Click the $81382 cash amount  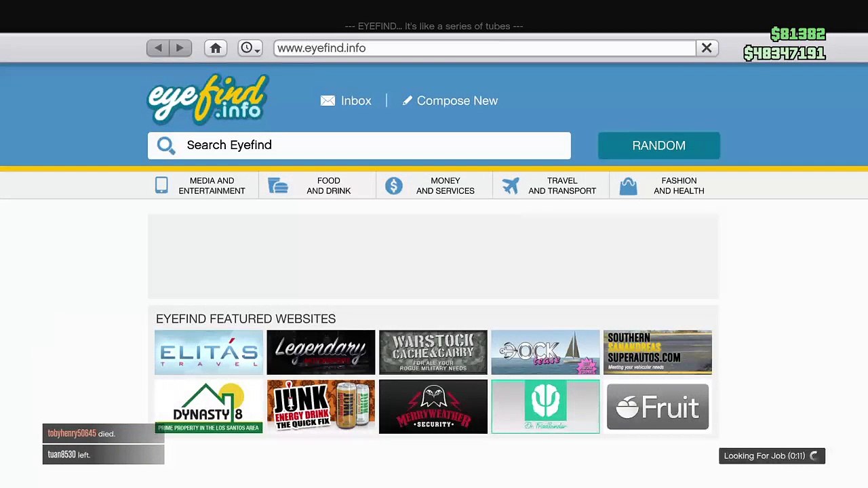point(798,35)
